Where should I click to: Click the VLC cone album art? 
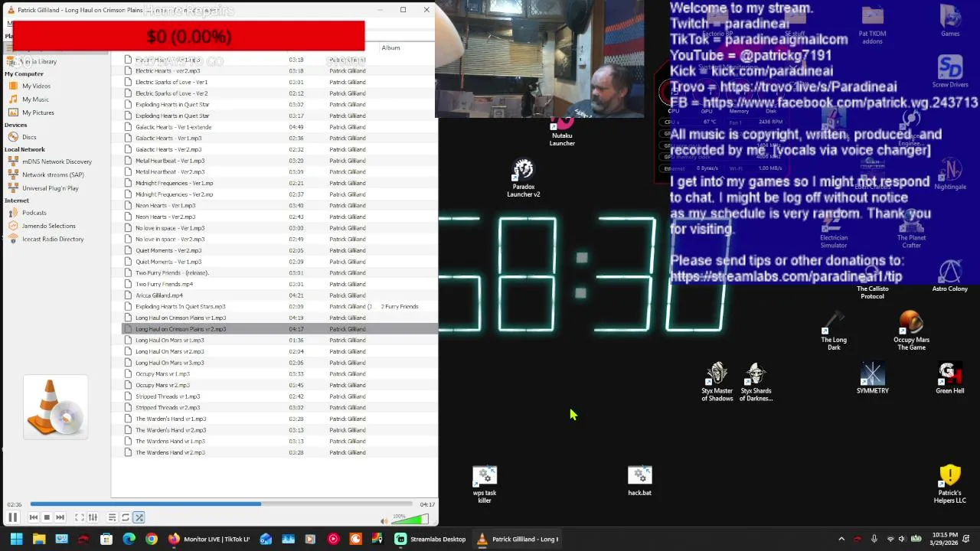pos(55,407)
